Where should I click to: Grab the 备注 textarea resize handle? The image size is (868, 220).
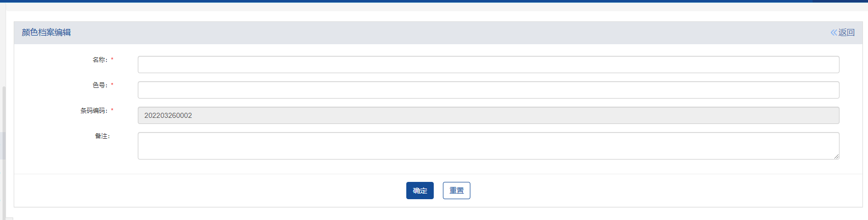[836, 156]
